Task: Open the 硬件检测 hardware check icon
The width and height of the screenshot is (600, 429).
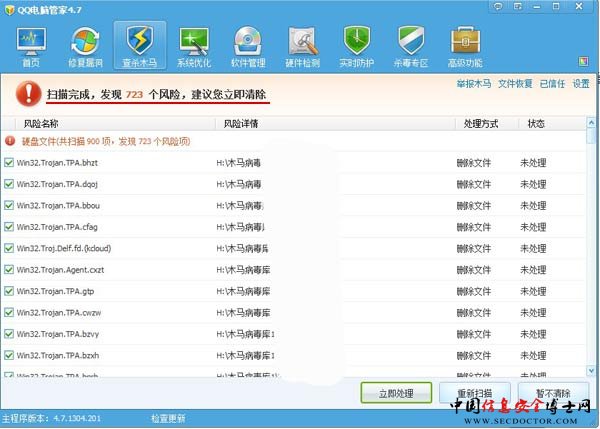Action: click(302, 46)
